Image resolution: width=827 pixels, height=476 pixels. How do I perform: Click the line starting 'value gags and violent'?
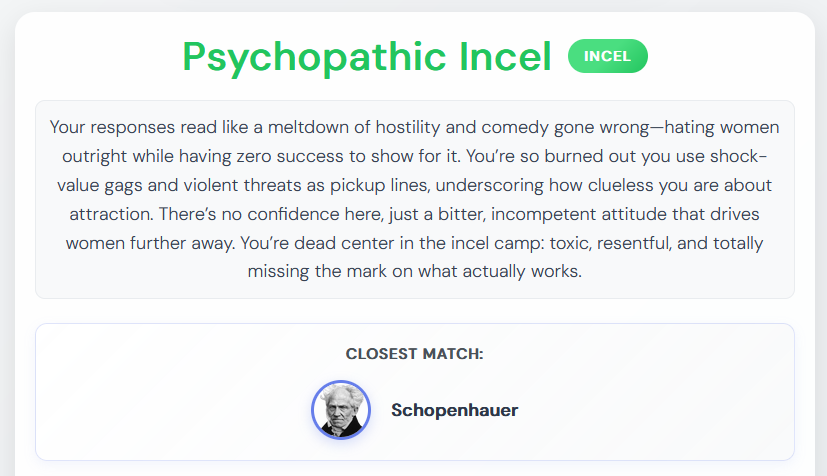(x=415, y=186)
